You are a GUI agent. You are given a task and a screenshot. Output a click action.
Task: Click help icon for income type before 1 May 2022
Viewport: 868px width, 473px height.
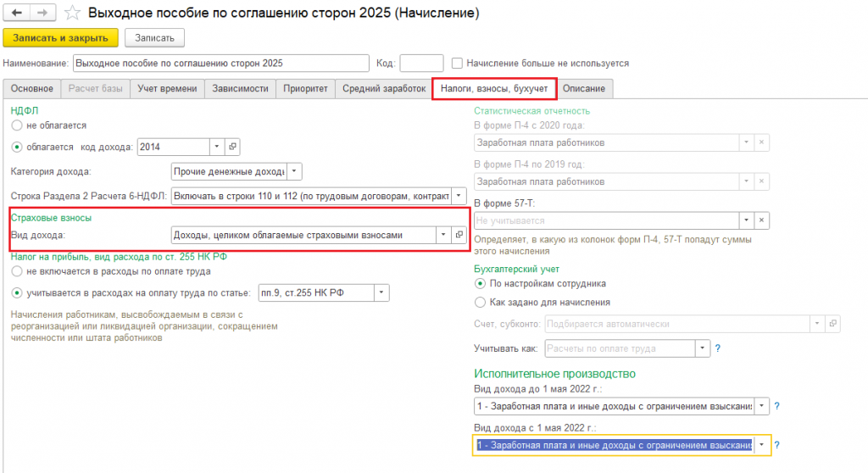[x=776, y=407]
